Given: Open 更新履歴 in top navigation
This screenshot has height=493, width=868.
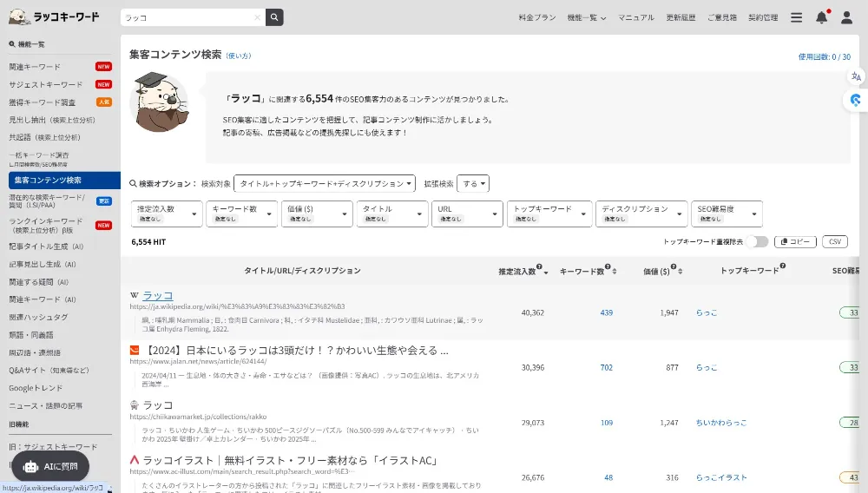Looking at the screenshot, I should pyautogui.click(x=681, y=17).
